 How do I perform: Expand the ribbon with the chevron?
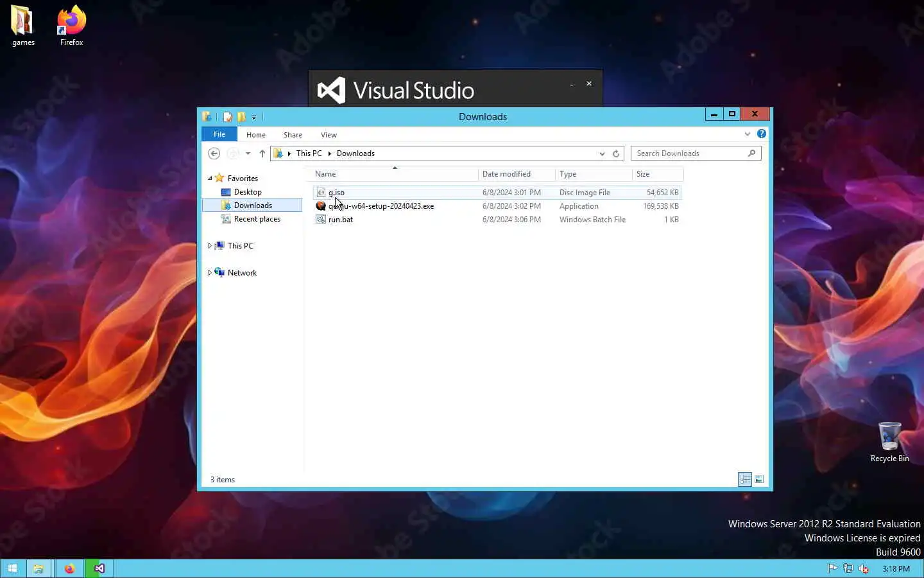pos(747,134)
